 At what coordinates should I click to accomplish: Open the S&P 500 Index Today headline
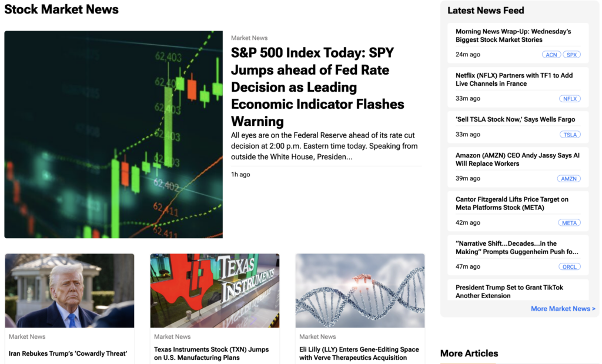click(317, 87)
